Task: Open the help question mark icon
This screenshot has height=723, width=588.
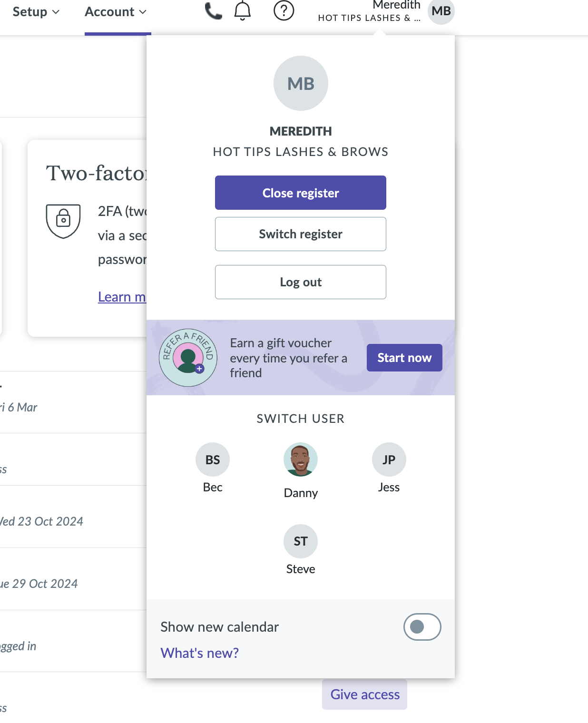Action: pyautogui.click(x=284, y=10)
